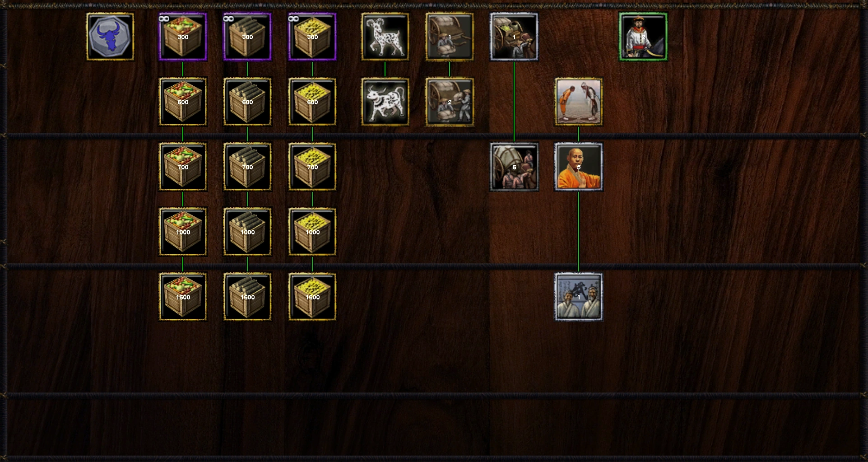Pick the 1600 coin crate card

coord(312,297)
